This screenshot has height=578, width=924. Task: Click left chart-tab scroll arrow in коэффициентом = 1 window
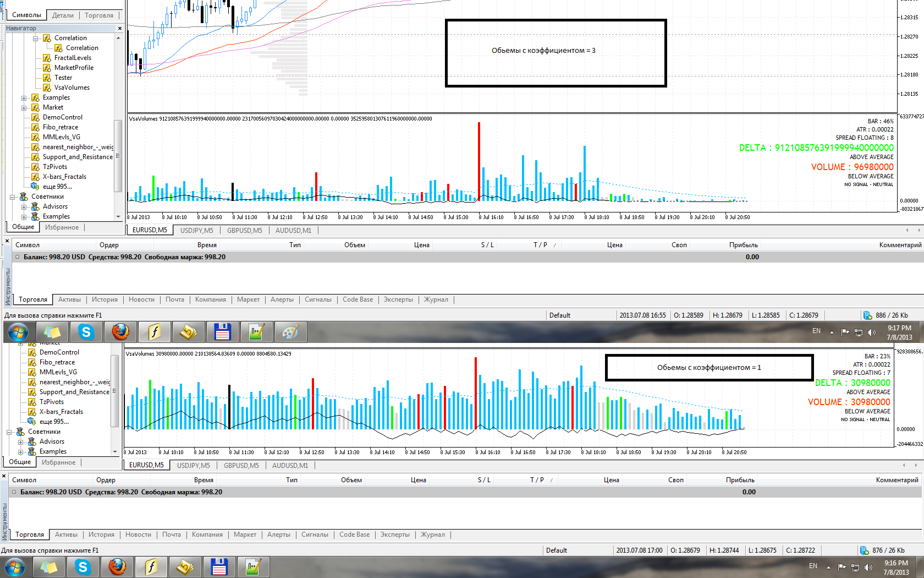tap(904, 465)
